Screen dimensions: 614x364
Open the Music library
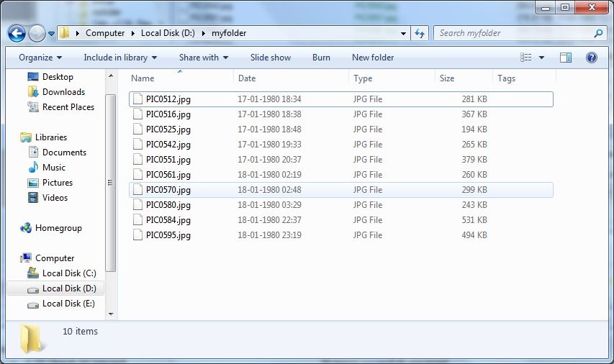tap(47, 168)
